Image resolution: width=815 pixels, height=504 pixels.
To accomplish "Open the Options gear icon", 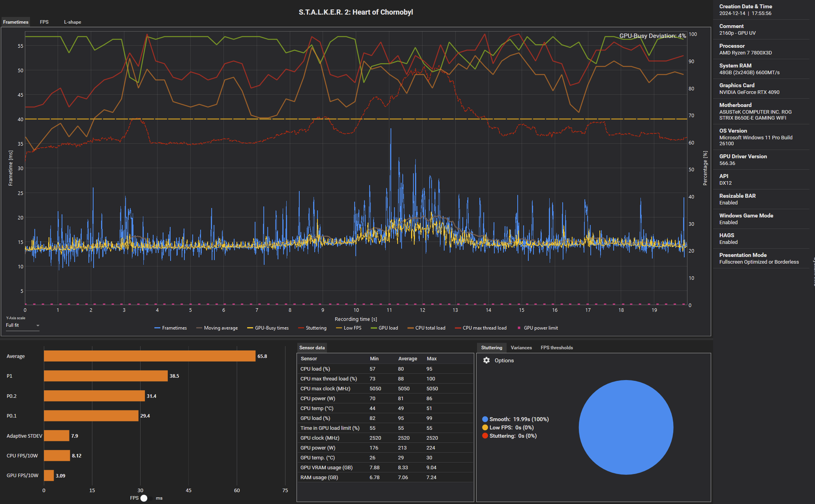I will pos(486,360).
